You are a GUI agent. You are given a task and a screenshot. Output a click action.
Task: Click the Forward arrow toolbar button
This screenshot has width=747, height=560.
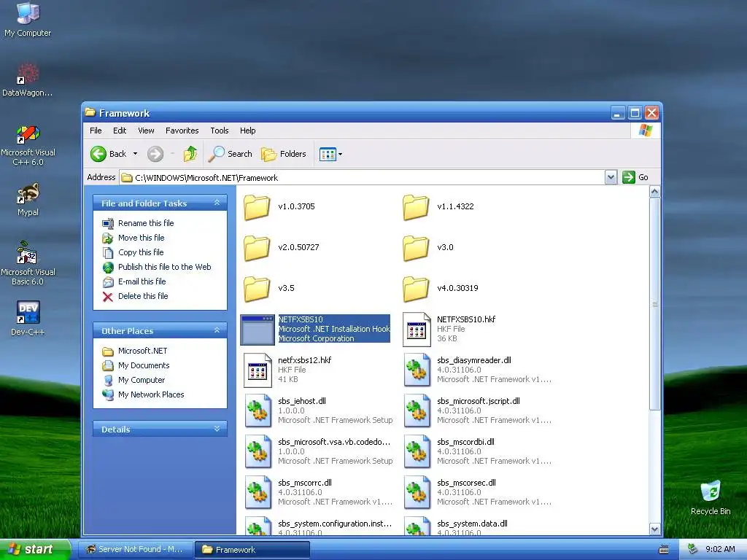coord(155,154)
